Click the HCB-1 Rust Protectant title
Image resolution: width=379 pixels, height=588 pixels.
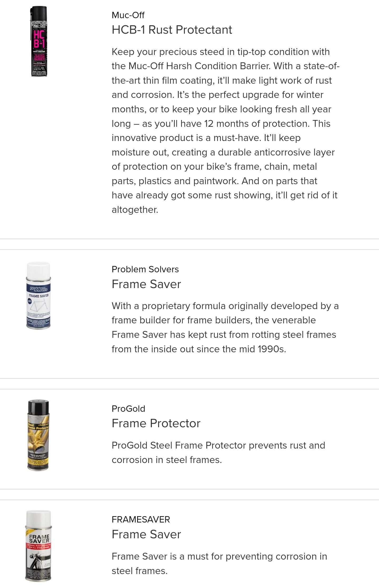click(x=172, y=30)
